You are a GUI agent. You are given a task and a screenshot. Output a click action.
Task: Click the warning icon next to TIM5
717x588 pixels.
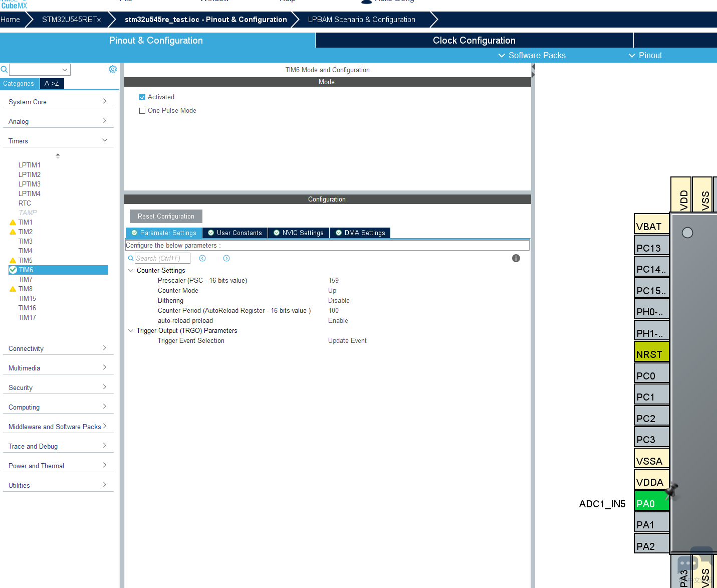pyautogui.click(x=13, y=260)
